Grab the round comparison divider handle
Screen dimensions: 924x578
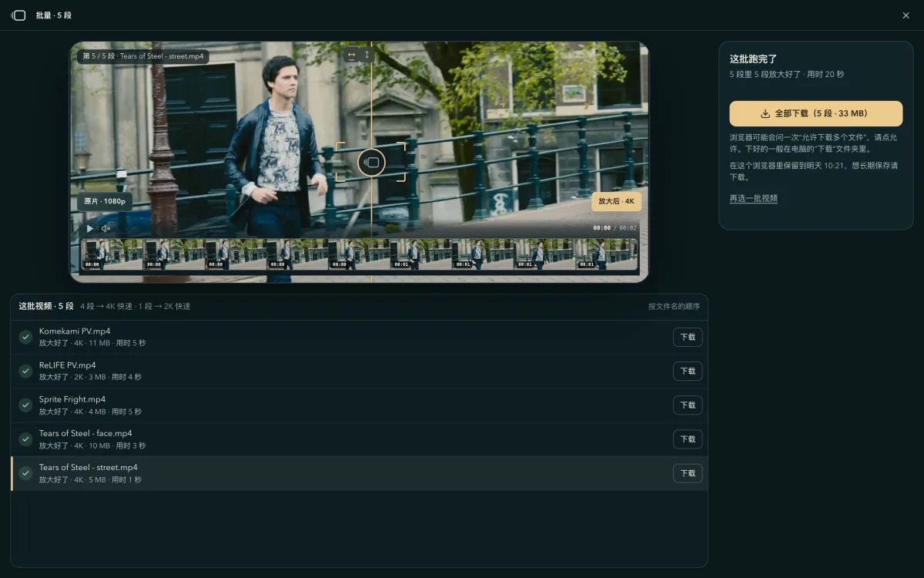pyautogui.click(x=371, y=163)
